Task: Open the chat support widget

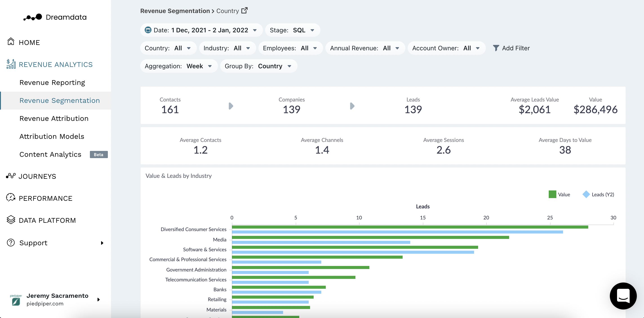Action: click(623, 296)
